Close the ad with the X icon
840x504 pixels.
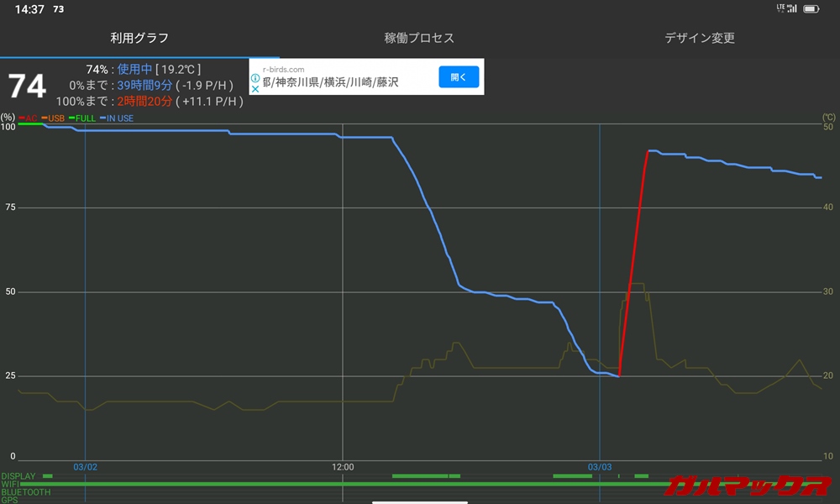255,88
